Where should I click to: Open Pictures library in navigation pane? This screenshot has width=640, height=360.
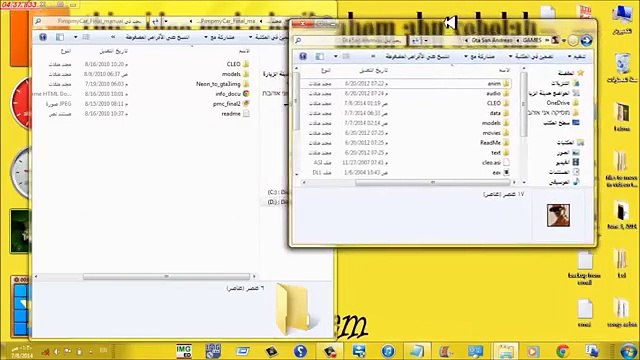(x=568, y=152)
